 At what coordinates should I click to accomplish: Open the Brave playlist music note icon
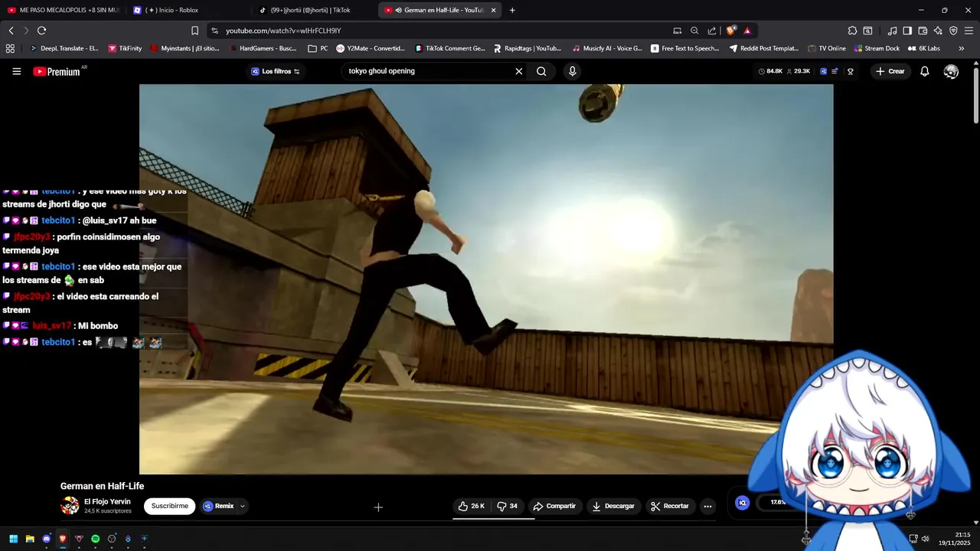point(892,31)
